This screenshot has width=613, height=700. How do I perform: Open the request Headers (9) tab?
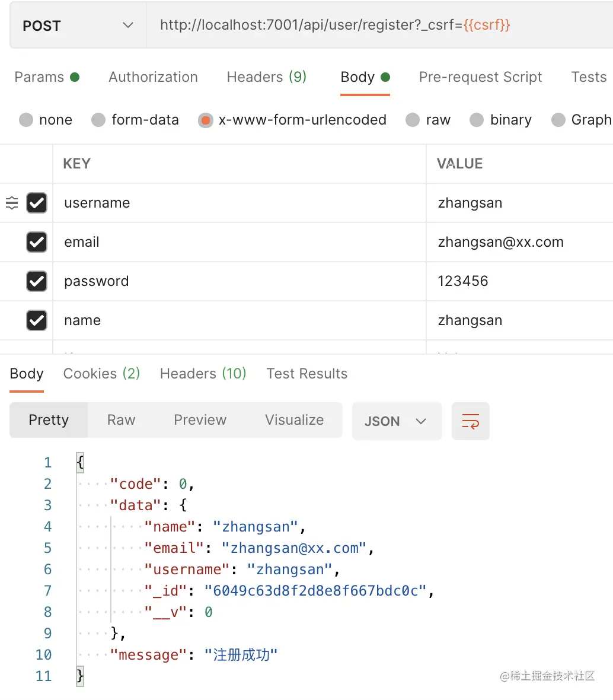pyautogui.click(x=266, y=77)
